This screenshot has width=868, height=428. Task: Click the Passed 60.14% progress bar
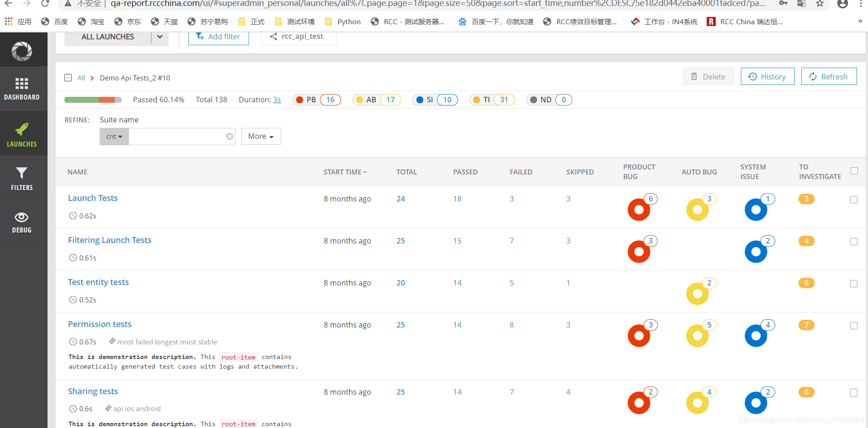tap(93, 99)
